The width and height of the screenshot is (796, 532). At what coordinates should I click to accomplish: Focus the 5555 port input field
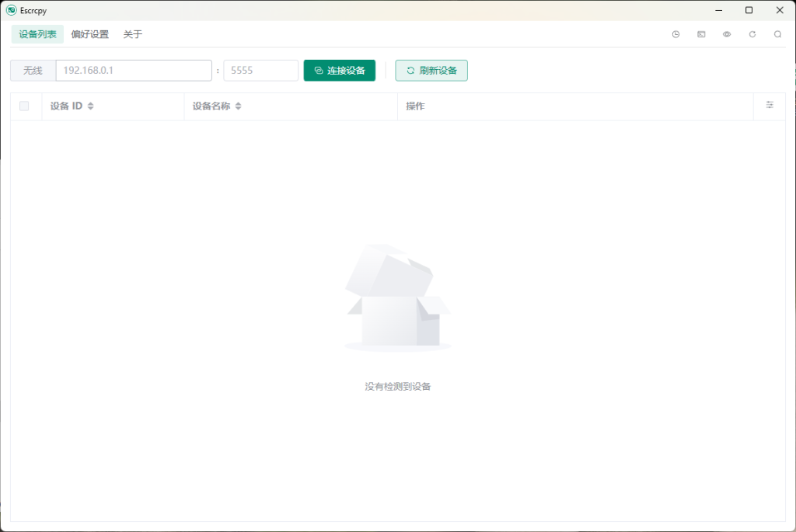click(x=260, y=71)
